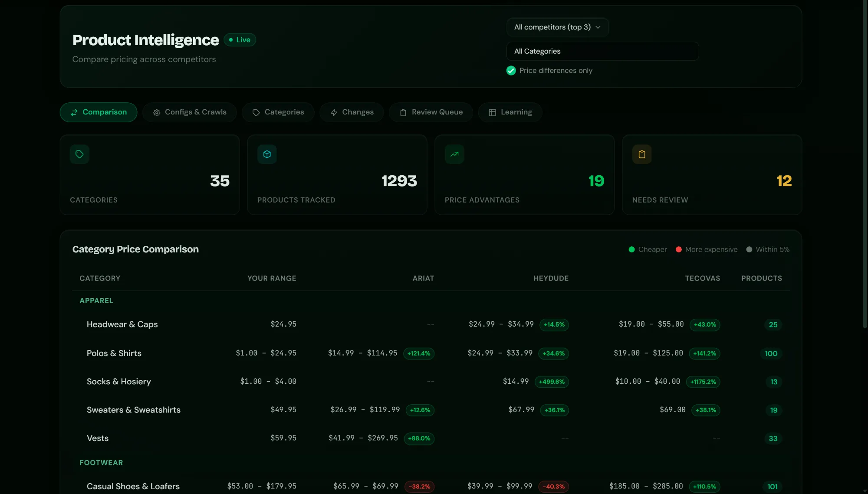Screen dimensions: 868x494
Task: Click the clipboard icon on Needs Review card
Action: pyautogui.click(x=642, y=154)
